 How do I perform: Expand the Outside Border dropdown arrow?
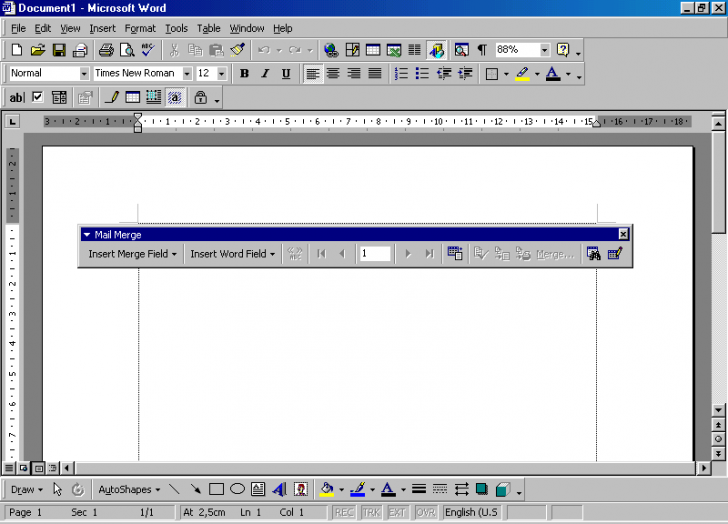pos(506,74)
